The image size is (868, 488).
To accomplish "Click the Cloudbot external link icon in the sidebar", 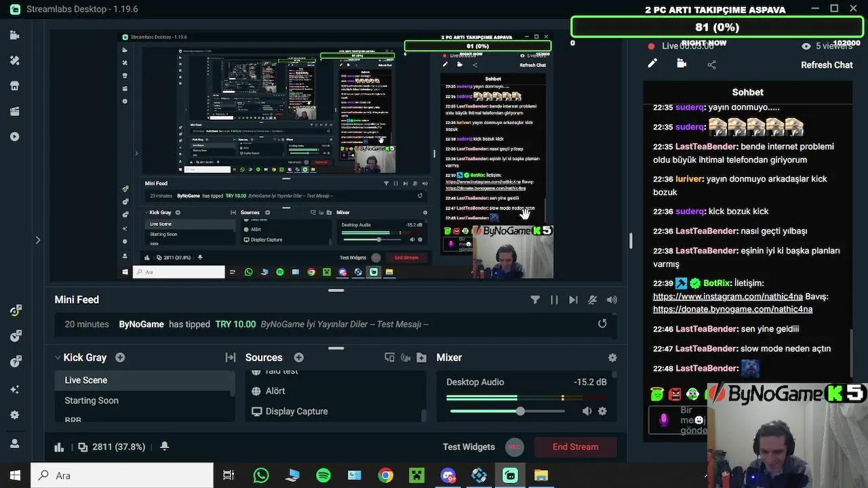I will tap(16, 336).
